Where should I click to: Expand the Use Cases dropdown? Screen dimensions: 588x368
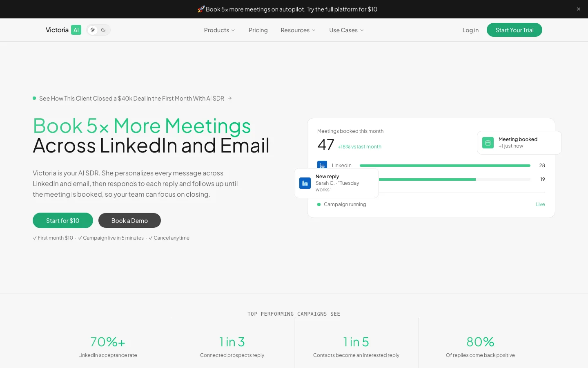[346, 30]
